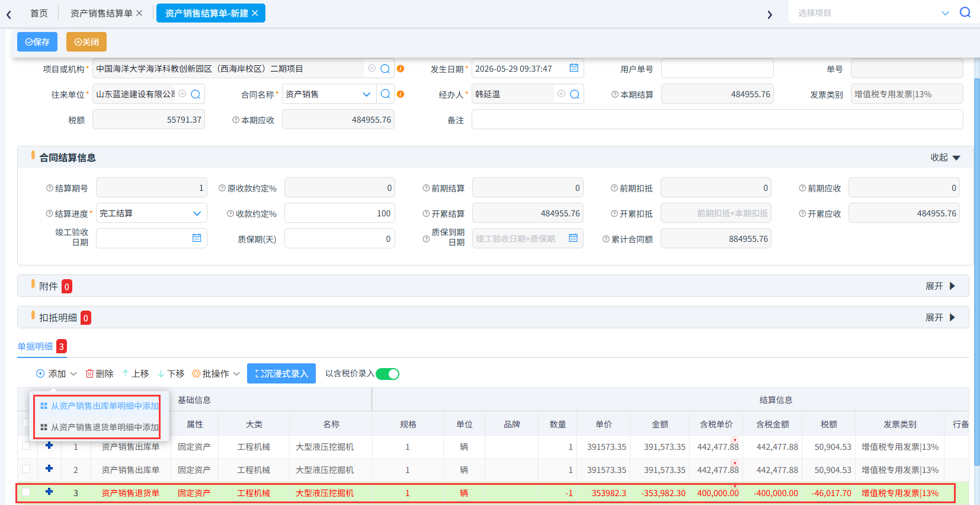Screen dimensions: 980x505
Task: Open the 结算进度 dropdown
Action: tap(197, 213)
